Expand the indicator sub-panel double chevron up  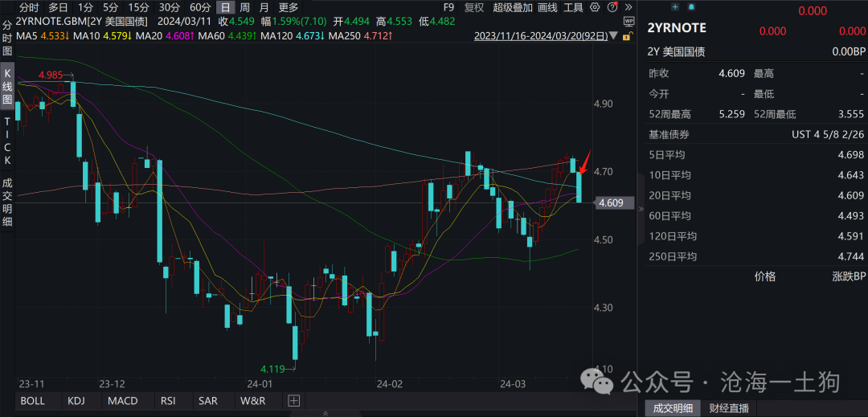[x=325, y=412]
